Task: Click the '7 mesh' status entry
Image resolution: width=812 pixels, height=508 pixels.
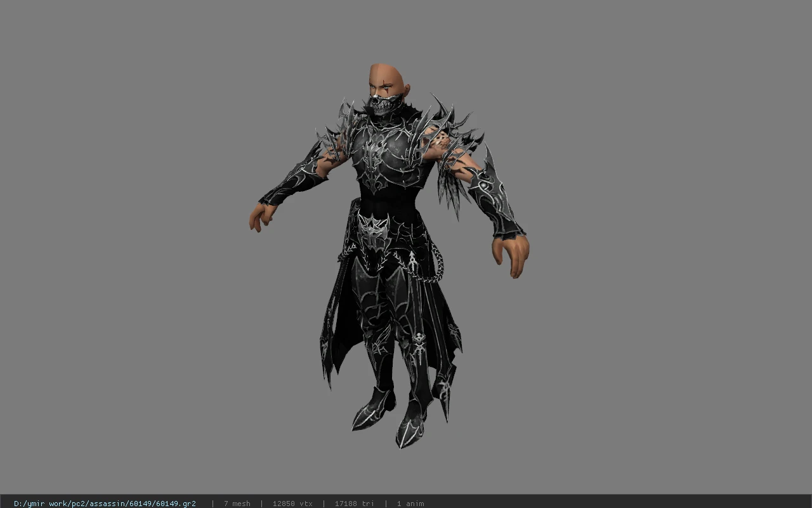Action: [237, 504]
